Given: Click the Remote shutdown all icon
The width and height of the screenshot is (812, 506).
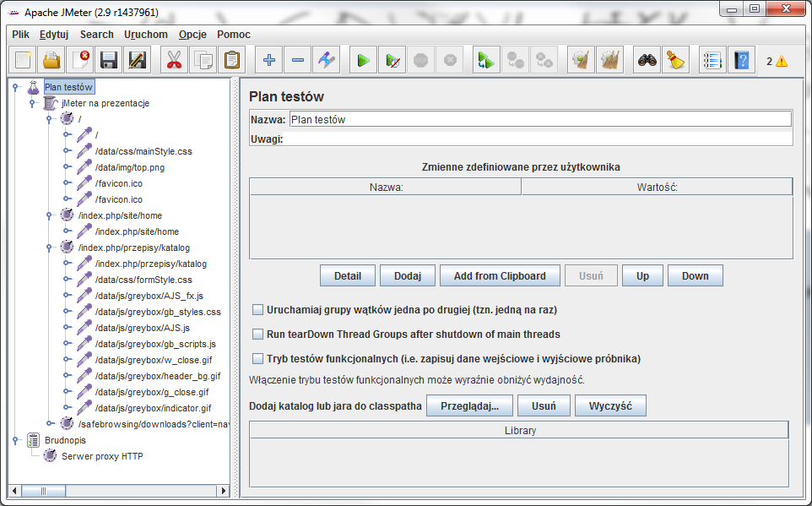Looking at the screenshot, I should click(x=544, y=60).
